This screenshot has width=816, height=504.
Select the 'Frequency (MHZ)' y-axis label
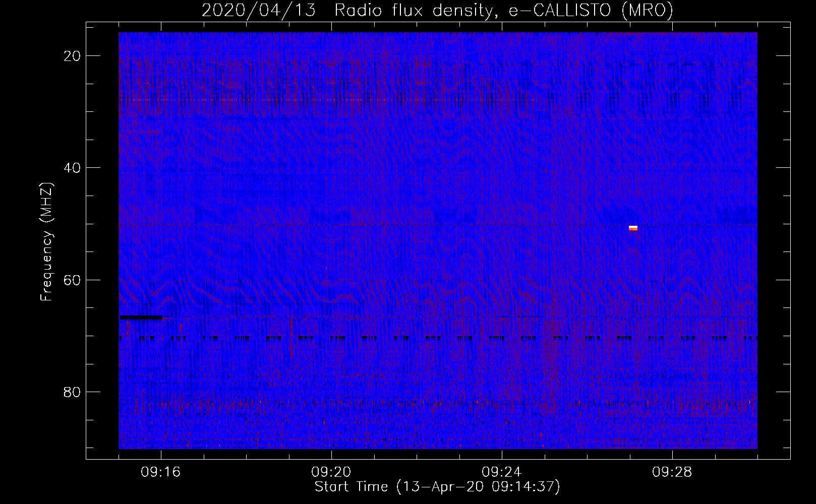point(46,242)
